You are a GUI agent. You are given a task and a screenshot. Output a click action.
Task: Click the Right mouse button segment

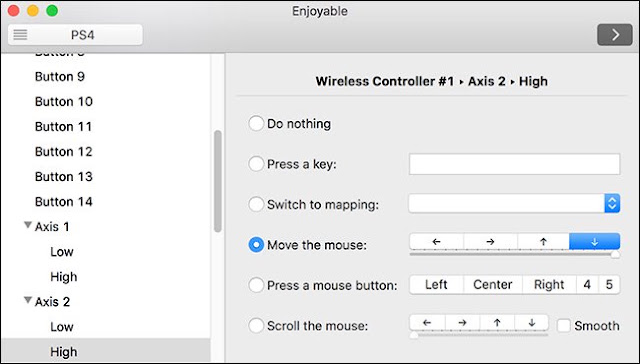click(x=549, y=284)
